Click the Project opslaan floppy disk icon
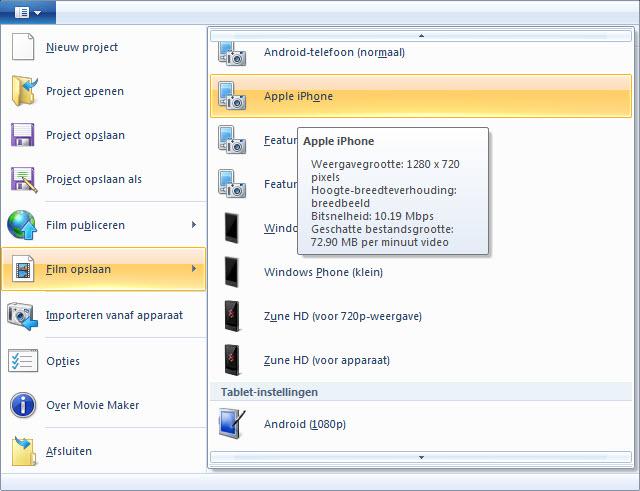Screen dimensions: 640x491 pyautogui.click(x=23, y=135)
